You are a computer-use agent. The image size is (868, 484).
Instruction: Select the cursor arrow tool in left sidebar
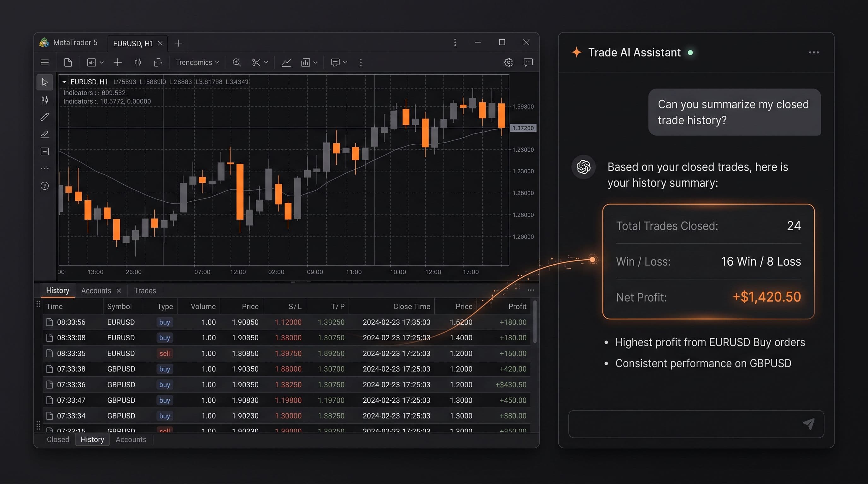(x=44, y=82)
